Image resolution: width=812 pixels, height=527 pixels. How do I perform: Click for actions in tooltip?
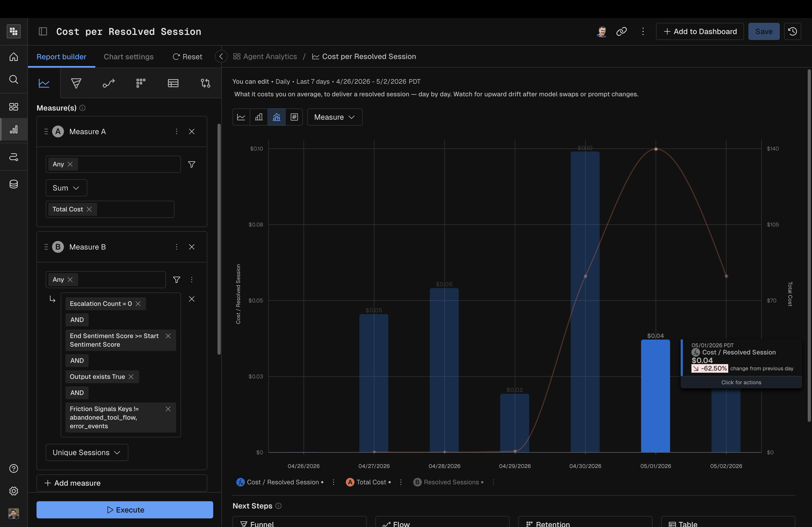(741, 382)
